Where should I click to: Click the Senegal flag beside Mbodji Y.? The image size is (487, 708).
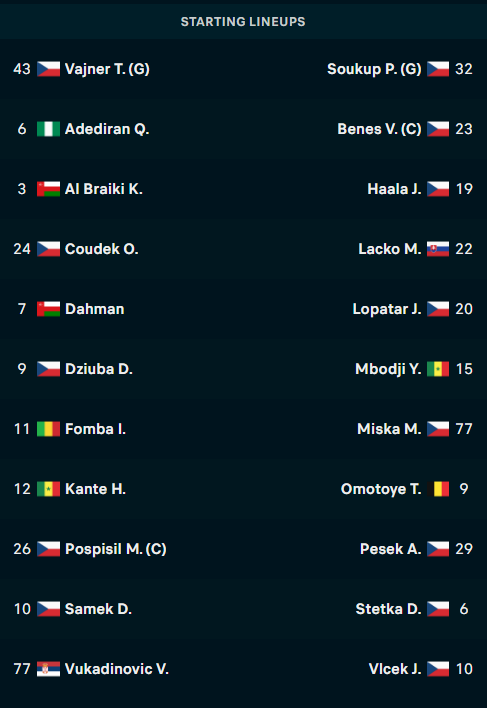point(438,369)
